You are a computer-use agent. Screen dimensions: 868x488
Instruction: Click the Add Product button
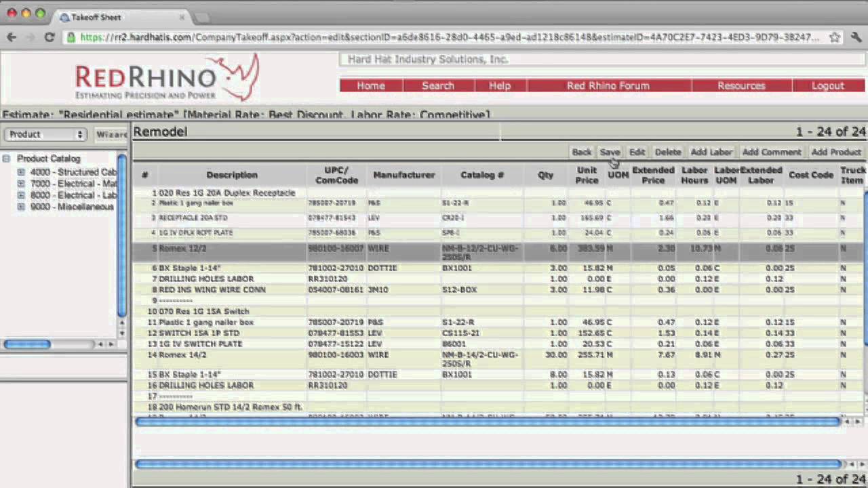pyautogui.click(x=836, y=152)
